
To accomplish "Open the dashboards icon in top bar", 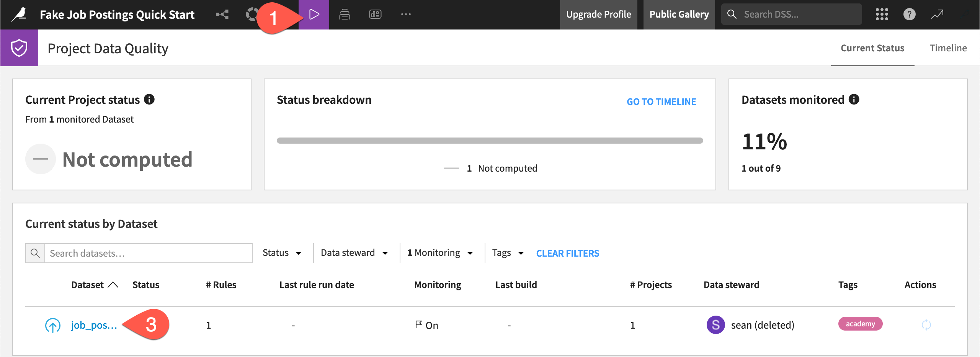I will tap(375, 15).
